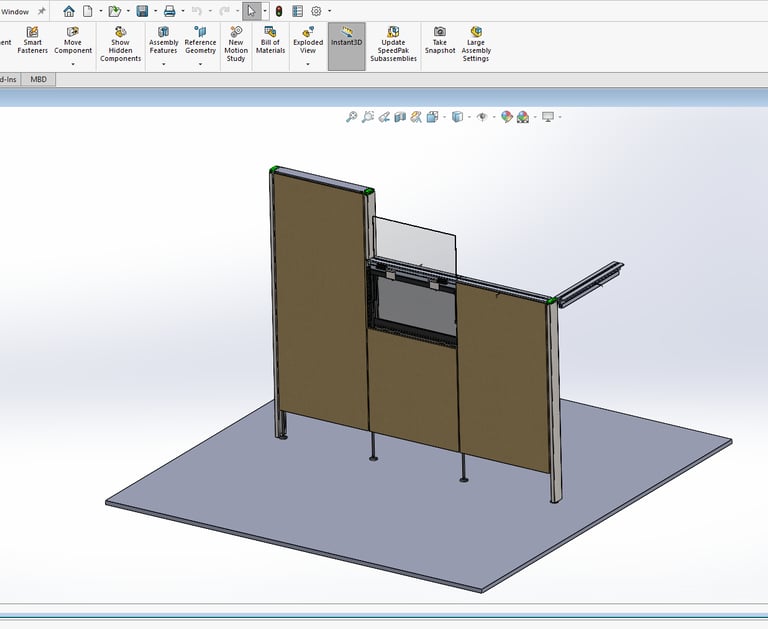
Task: Click Zoom to Fit in the view toolbar
Action: point(352,117)
